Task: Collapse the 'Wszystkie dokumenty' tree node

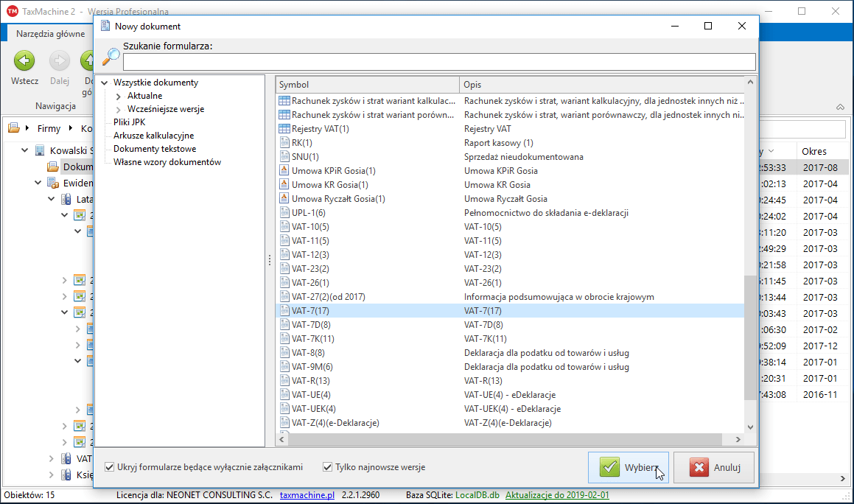Action: click(105, 83)
